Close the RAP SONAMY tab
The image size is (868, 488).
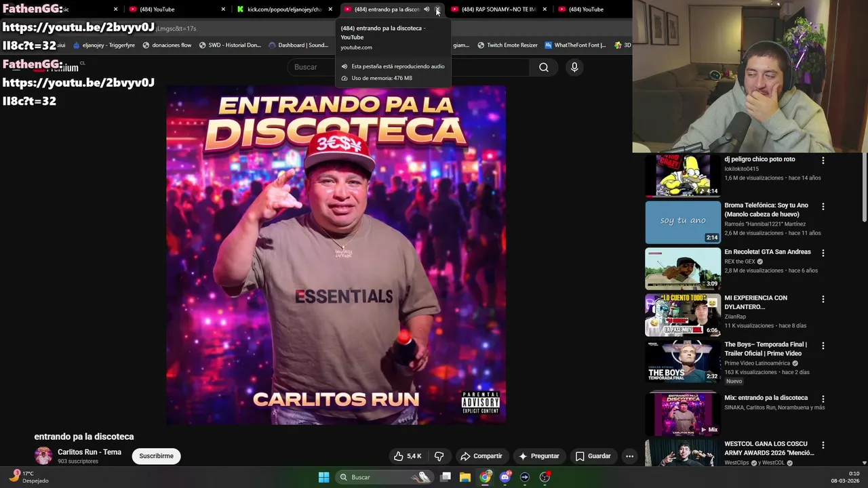(545, 9)
